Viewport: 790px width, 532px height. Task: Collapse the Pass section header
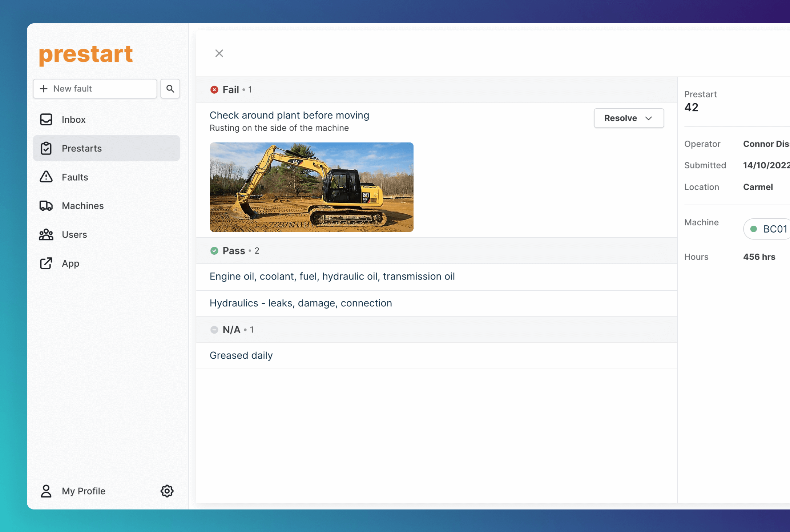coord(234,250)
